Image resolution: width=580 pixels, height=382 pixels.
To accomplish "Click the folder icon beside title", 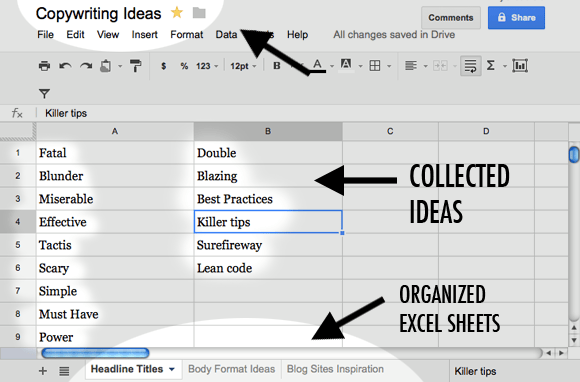I will pos(199,13).
